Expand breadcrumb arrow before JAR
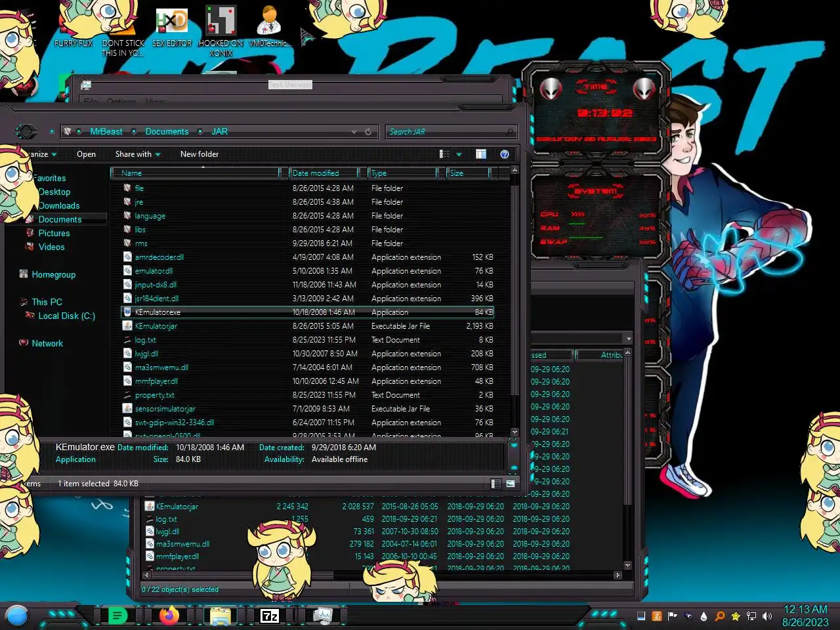840x630 pixels. click(200, 132)
